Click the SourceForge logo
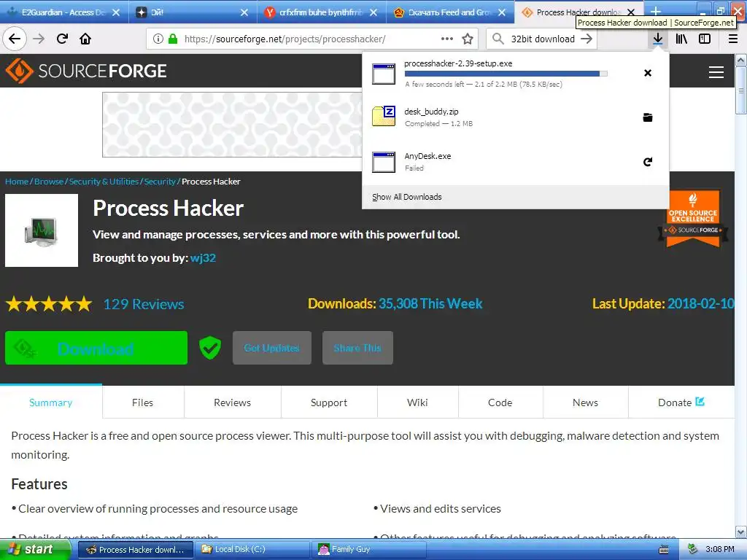 (x=86, y=71)
